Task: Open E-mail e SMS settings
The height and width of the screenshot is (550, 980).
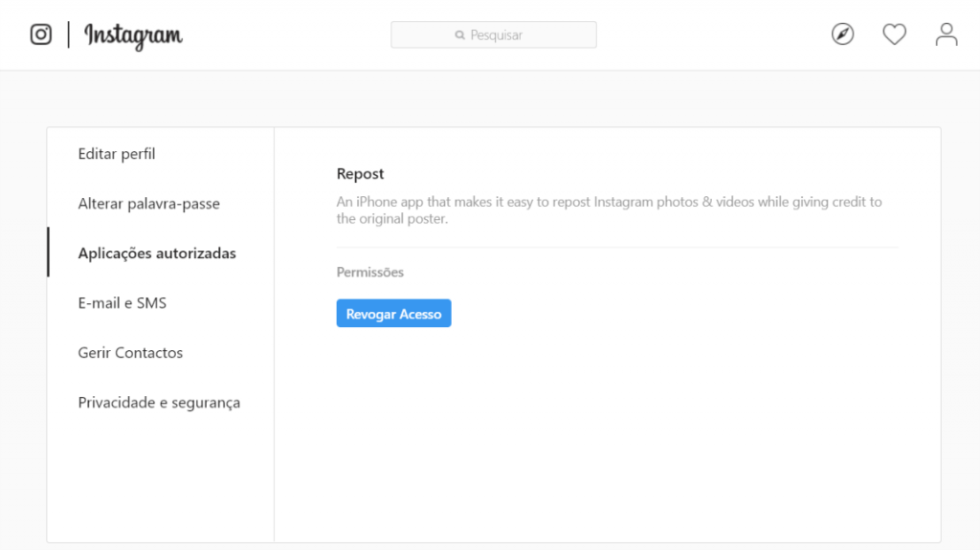Action: click(122, 303)
